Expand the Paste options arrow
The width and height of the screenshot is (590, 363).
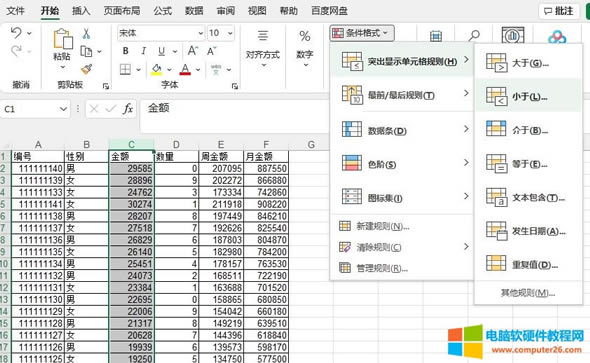pos(63,67)
